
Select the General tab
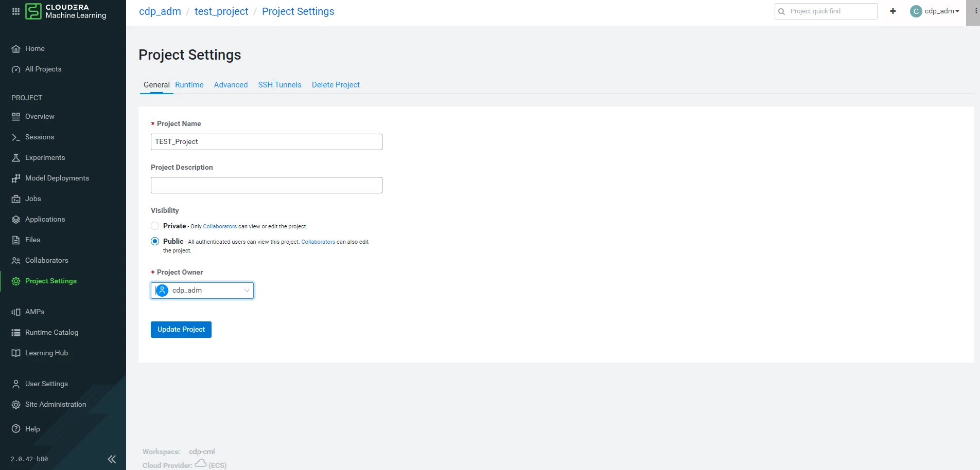(156, 85)
